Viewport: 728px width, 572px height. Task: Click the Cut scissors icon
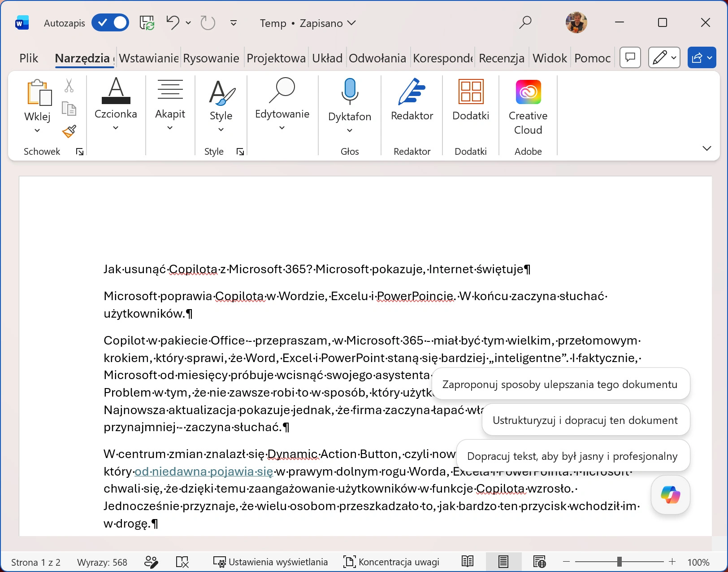(69, 85)
